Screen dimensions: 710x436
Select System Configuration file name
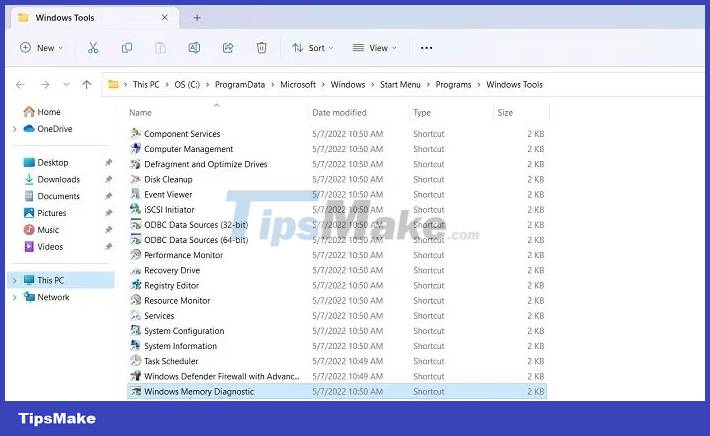184,331
